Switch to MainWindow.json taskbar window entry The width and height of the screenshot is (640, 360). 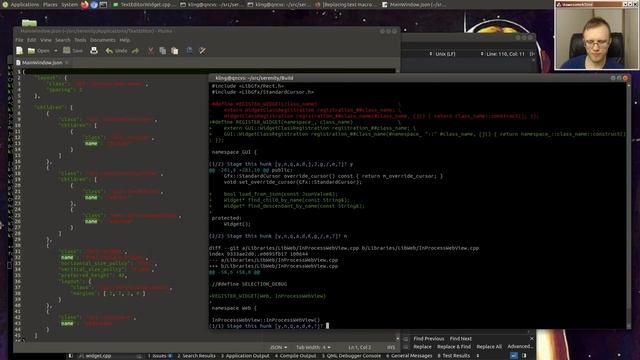click(x=414, y=4)
